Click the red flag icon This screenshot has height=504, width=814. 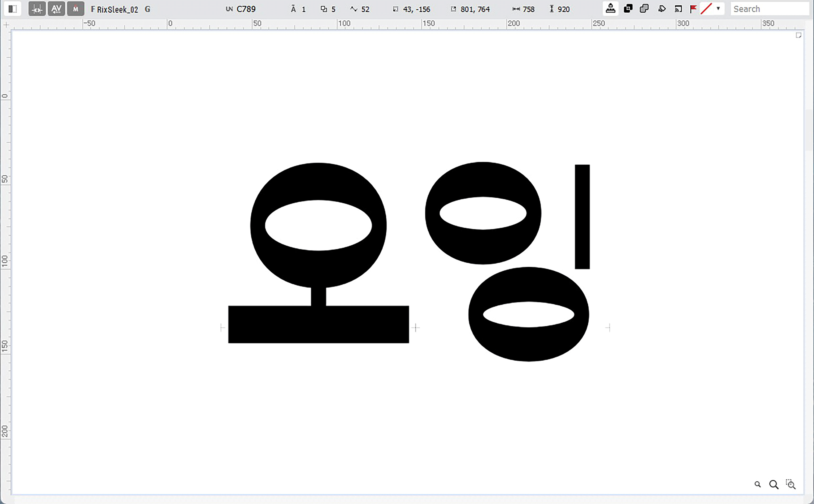pyautogui.click(x=693, y=9)
